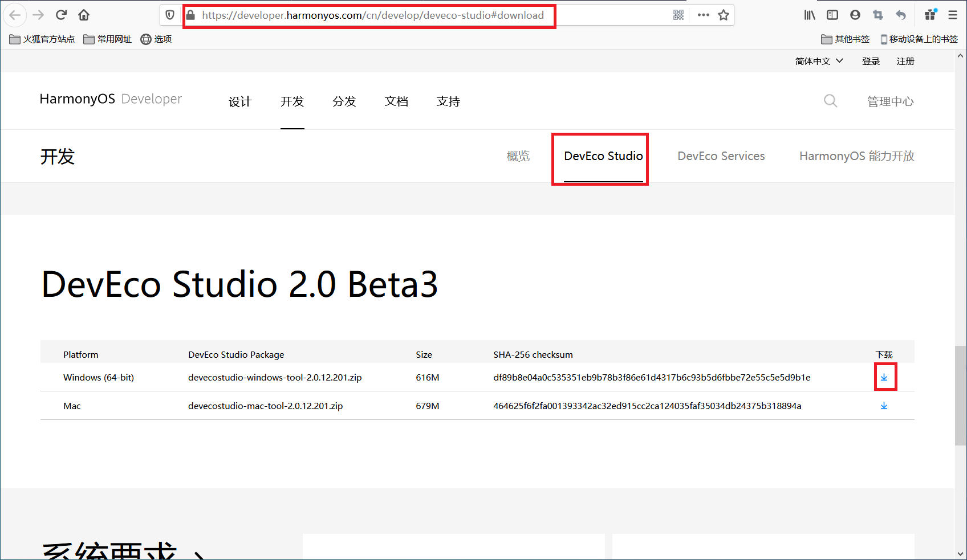Click the DevEco Studio 2.0 Beta3 heading
Viewport: 967px width, 560px height.
240,284
